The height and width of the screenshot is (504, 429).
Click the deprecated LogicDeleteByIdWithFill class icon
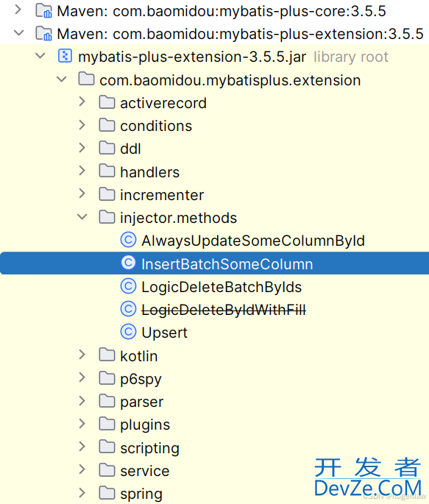(128, 309)
